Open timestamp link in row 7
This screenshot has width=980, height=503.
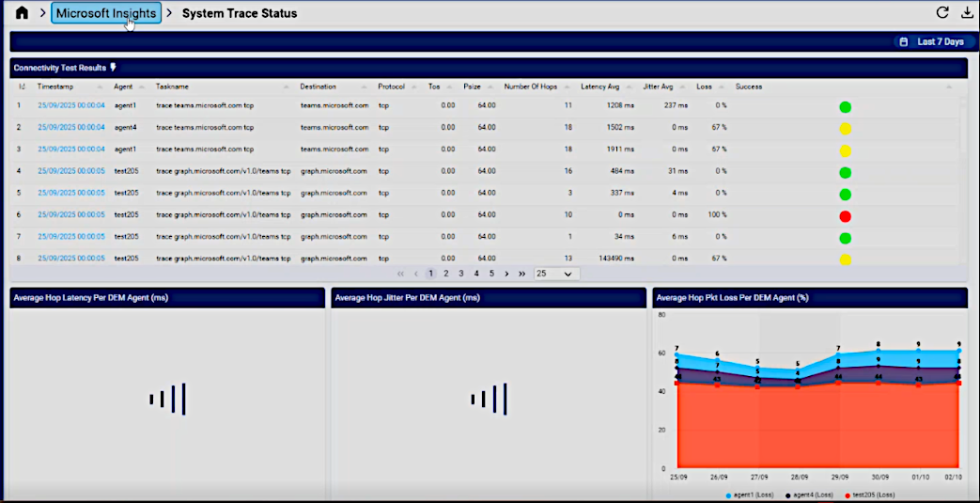[71, 237]
